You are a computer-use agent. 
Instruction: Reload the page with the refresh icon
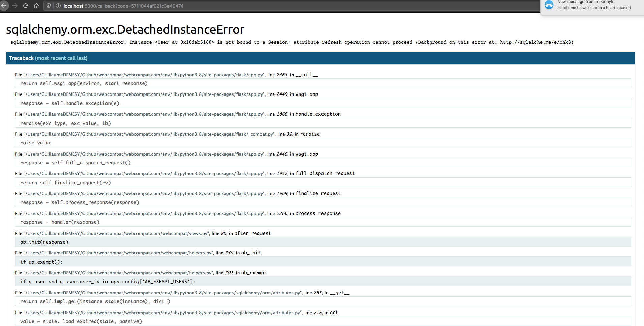pyautogui.click(x=26, y=6)
